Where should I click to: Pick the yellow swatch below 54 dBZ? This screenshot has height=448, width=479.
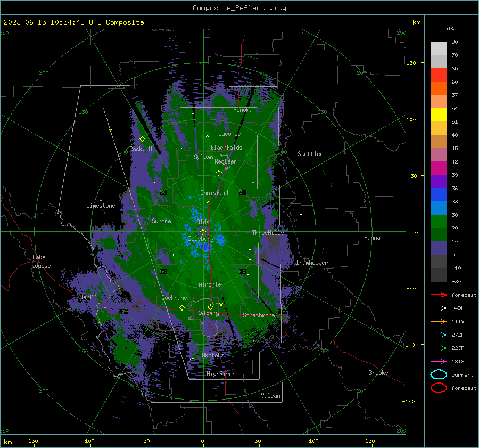pyautogui.click(x=439, y=115)
